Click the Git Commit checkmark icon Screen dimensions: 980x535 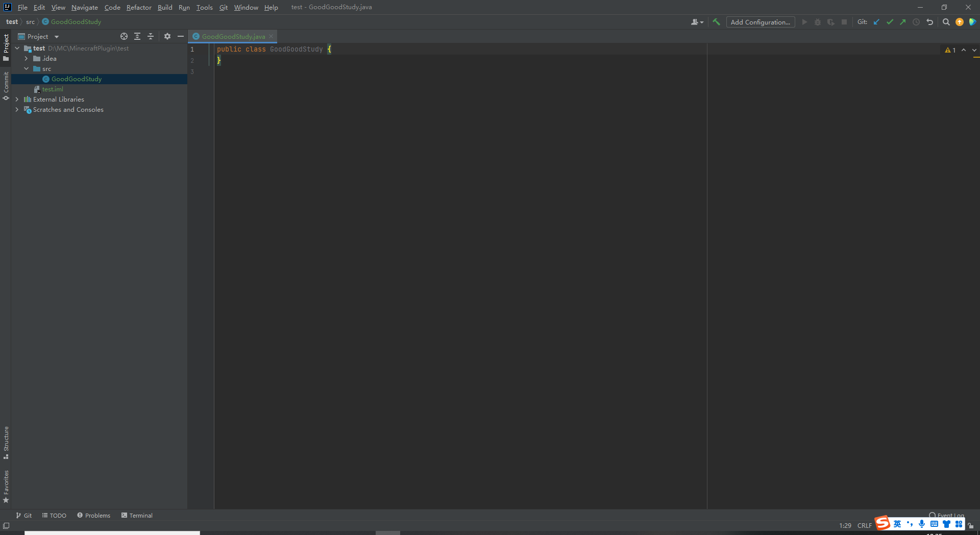click(x=890, y=22)
